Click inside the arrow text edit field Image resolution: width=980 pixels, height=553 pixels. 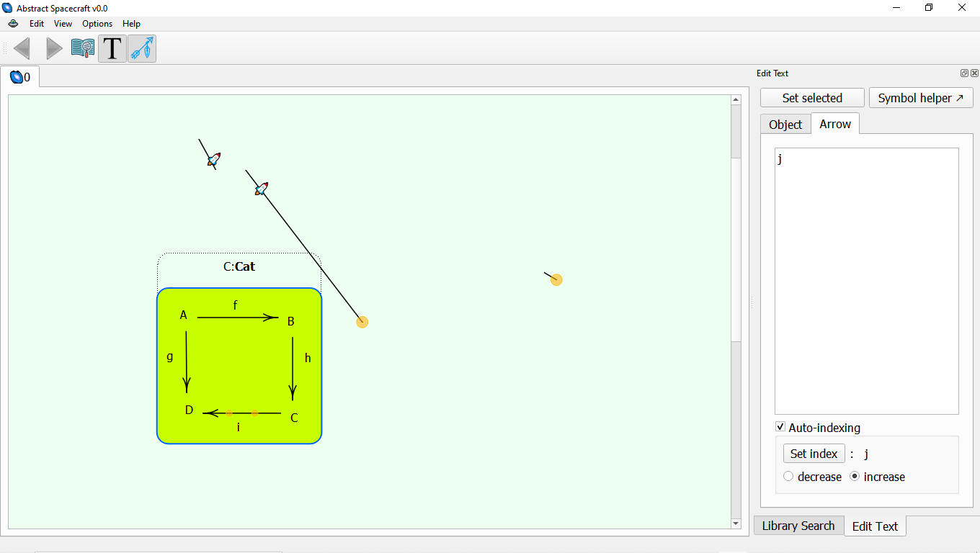(x=866, y=281)
